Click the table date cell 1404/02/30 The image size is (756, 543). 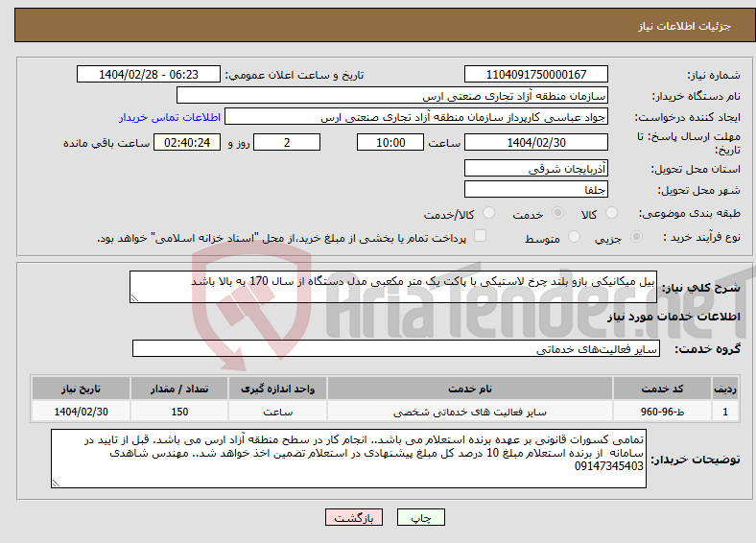81,412
